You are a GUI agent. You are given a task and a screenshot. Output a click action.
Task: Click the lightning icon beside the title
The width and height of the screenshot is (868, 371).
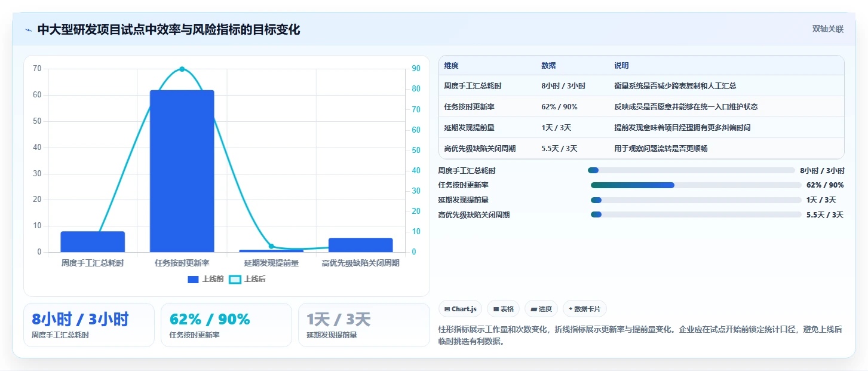coord(28,30)
